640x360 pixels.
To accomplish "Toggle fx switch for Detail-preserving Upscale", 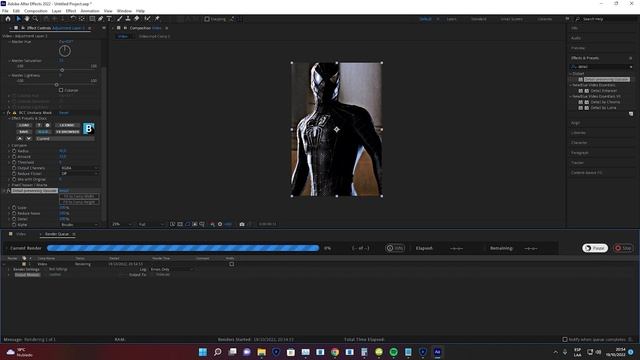I will pos(8,191).
